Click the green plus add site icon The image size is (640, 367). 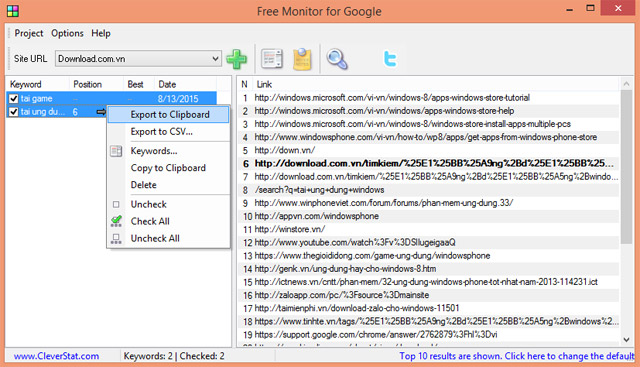(x=237, y=59)
